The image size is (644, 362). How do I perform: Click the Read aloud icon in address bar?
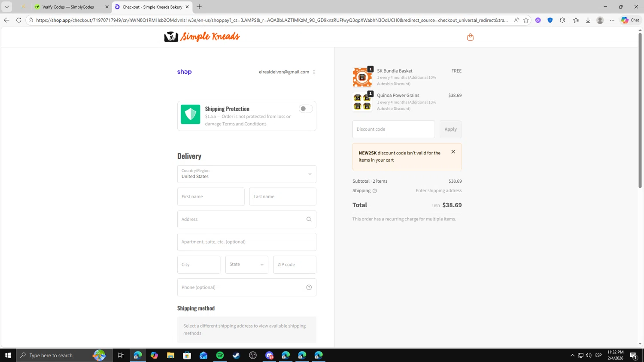(x=516, y=20)
